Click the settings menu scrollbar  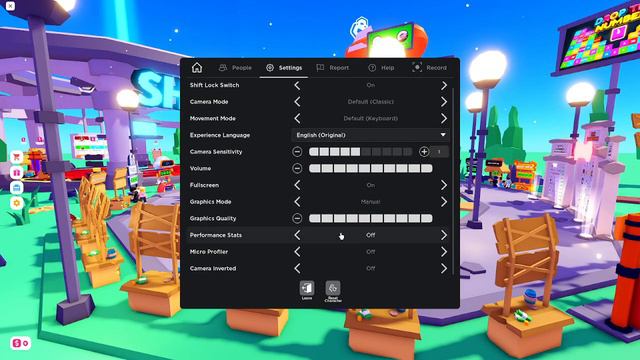pyautogui.click(x=453, y=180)
